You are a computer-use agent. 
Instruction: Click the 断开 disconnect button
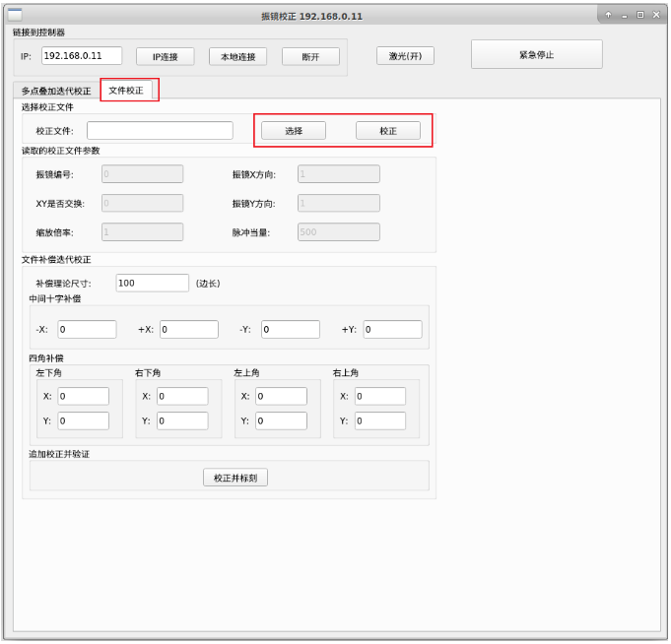click(x=310, y=56)
